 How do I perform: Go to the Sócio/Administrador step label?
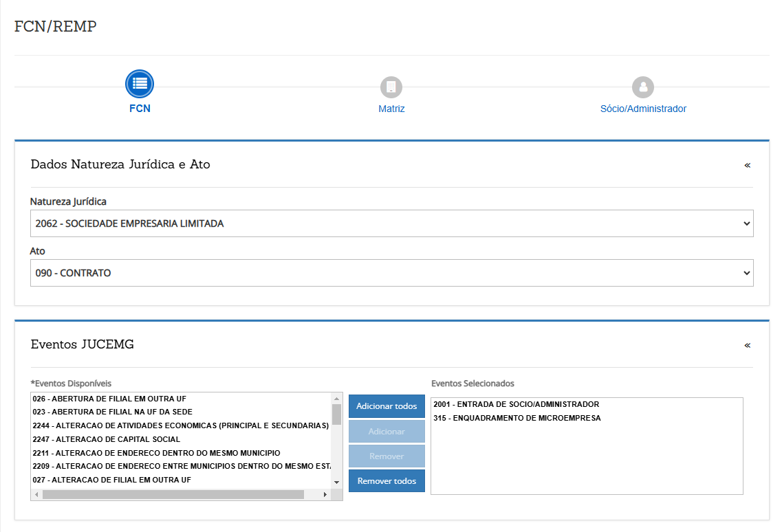[643, 109]
